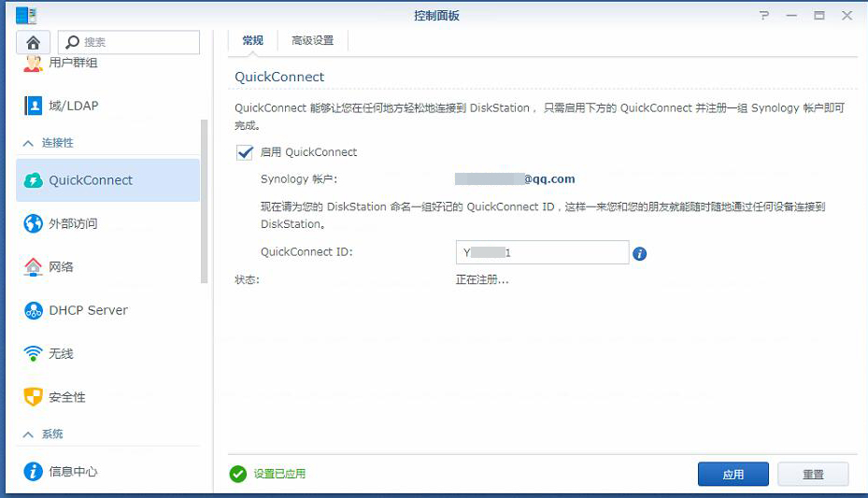
Task: Click the sidebar vertical scrollbar
Action: point(205,202)
